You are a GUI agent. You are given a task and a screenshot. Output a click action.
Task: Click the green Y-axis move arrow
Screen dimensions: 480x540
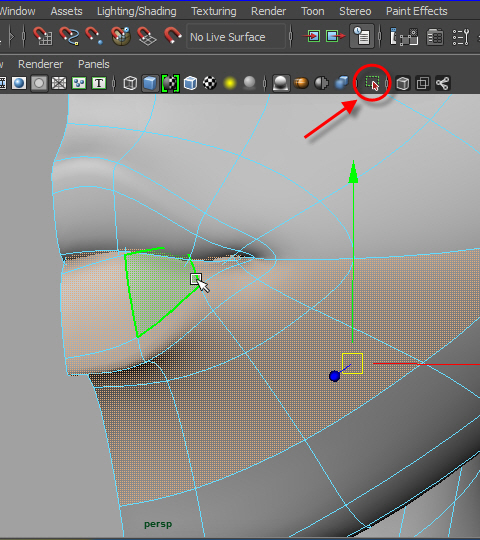click(353, 172)
